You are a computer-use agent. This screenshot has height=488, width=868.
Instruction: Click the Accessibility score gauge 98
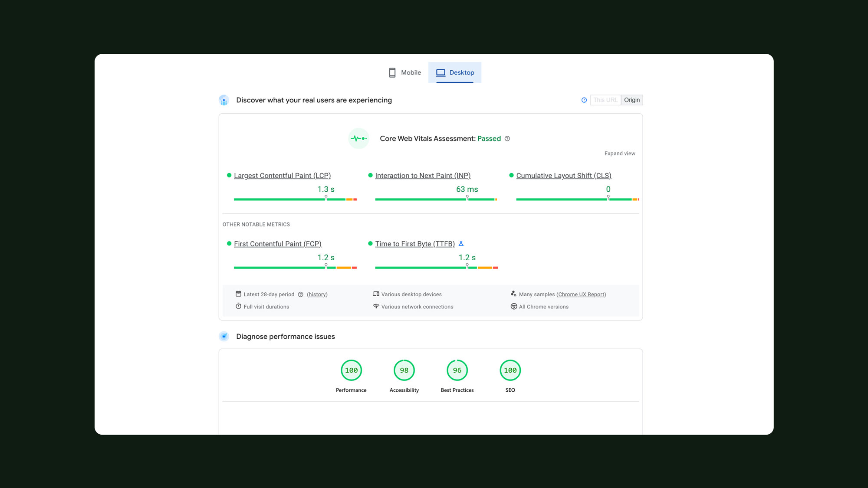point(404,370)
